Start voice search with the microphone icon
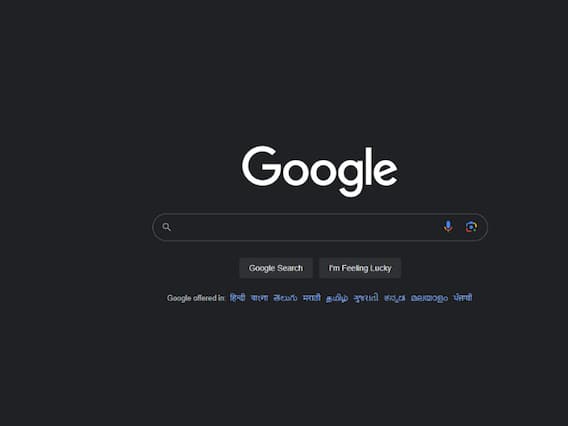This screenshot has width=568, height=426. (x=448, y=226)
